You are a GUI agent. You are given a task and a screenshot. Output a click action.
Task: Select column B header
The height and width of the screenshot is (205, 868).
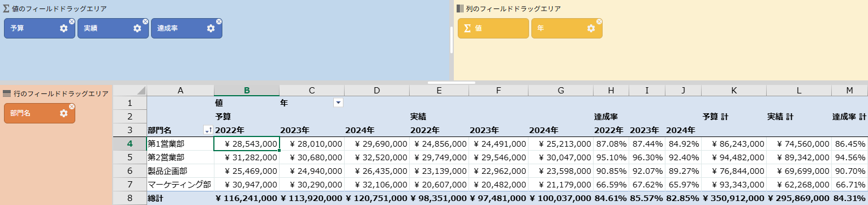(247, 91)
